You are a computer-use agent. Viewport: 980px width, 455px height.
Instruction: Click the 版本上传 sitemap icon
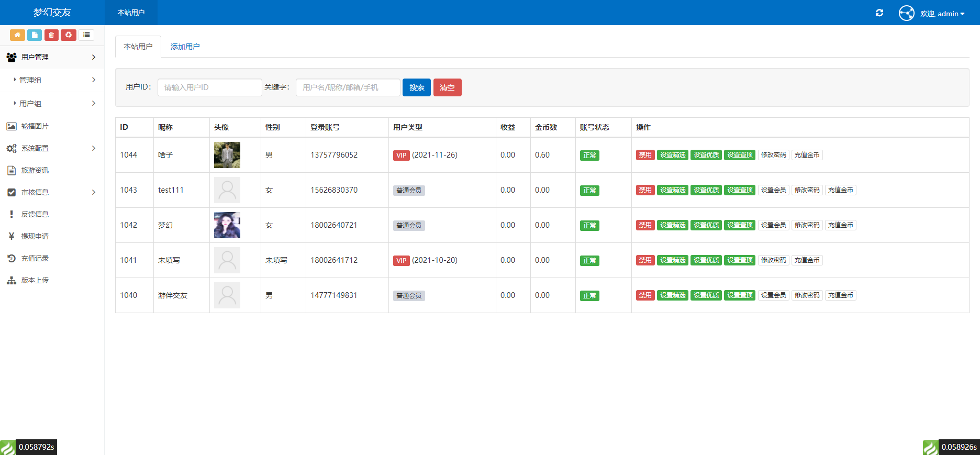[x=12, y=280]
